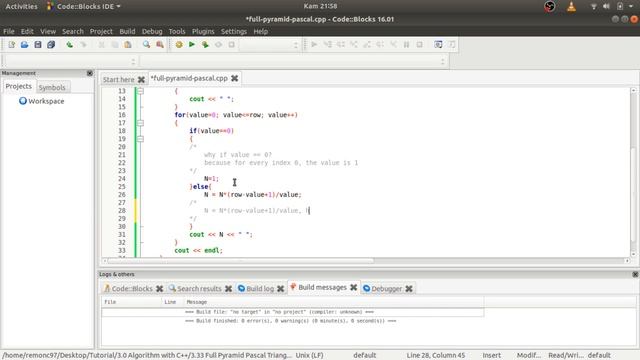Click the Next line debug icon
The image size is (640, 360).
click(340, 44)
